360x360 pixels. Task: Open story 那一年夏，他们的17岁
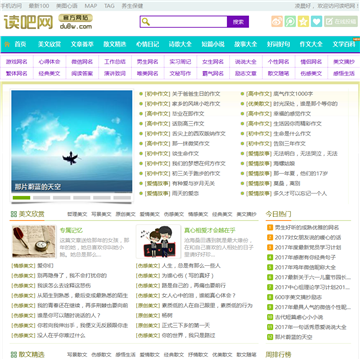(x=301, y=173)
